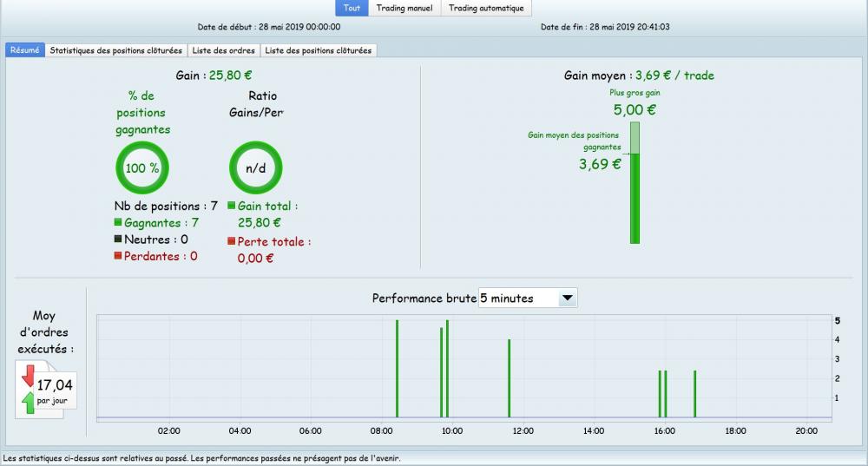The width and height of the screenshot is (868, 466).
Task: Click the Performance brute label
Action: coord(424,299)
